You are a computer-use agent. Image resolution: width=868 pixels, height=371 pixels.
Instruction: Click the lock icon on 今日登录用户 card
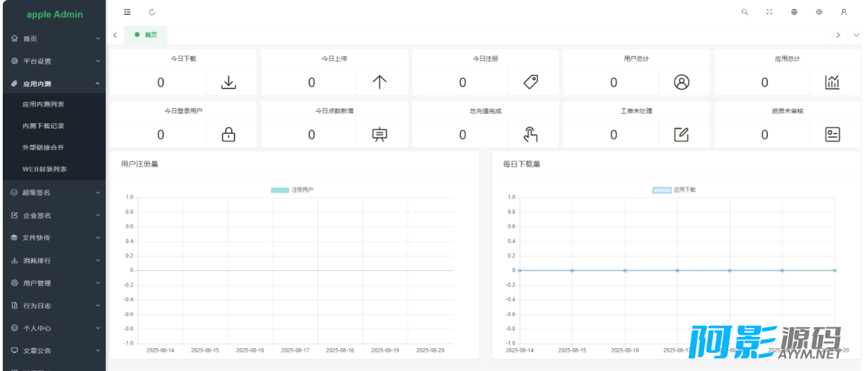pos(229,135)
